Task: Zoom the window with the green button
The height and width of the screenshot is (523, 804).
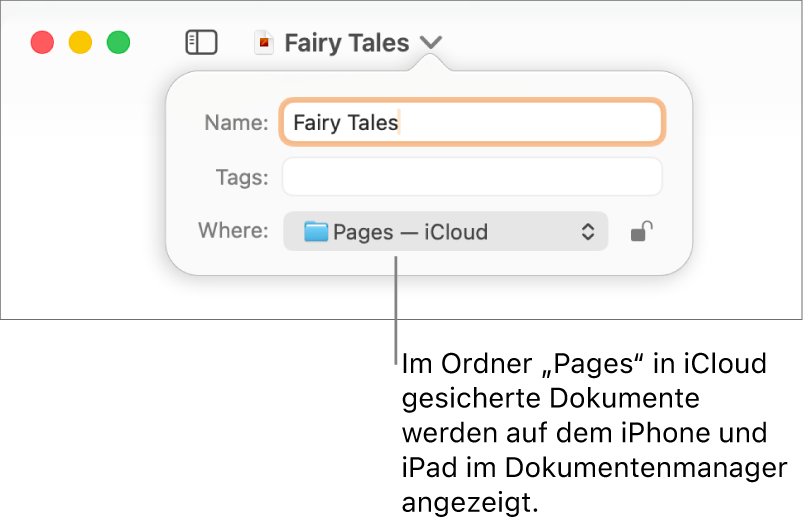Action: coord(118,43)
